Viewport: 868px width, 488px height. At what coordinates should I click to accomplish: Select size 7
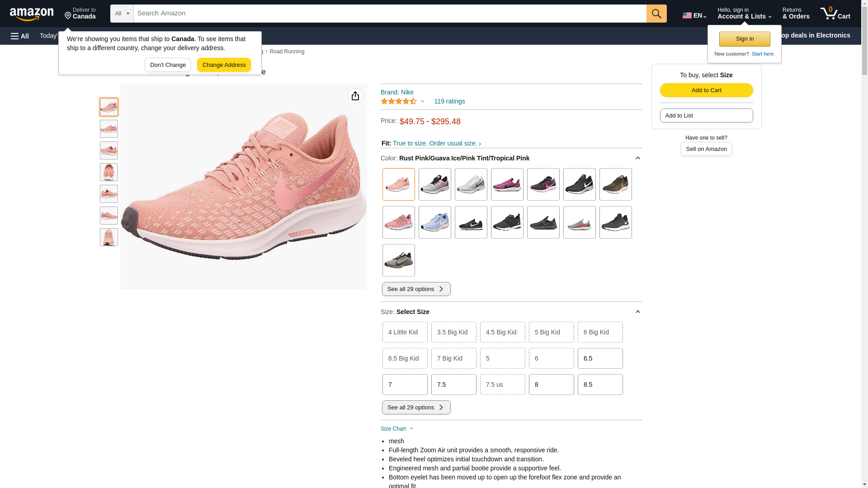point(405,385)
